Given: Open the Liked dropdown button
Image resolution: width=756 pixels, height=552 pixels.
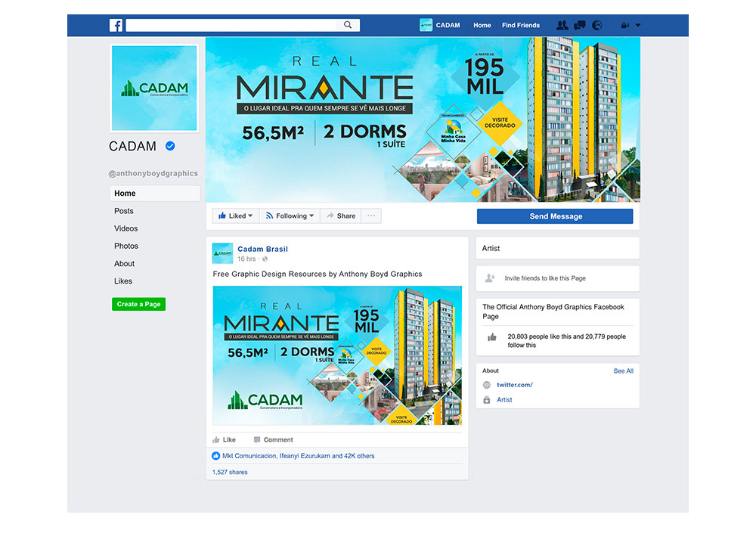Looking at the screenshot, I should (236, 216).
